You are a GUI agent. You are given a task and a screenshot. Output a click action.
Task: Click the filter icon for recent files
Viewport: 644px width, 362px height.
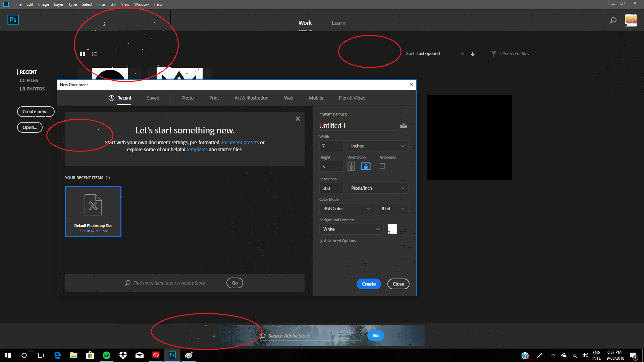click(x=493, y=54)
